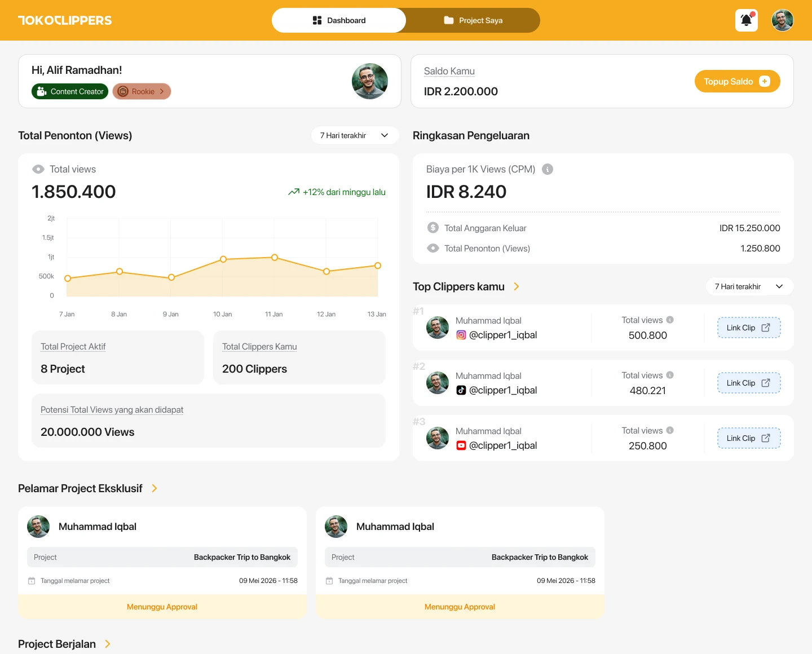Click the 11 Jan data point on chart
This screenshot has width=812, height=654.
pyautogui.click(x=275, y=258)
